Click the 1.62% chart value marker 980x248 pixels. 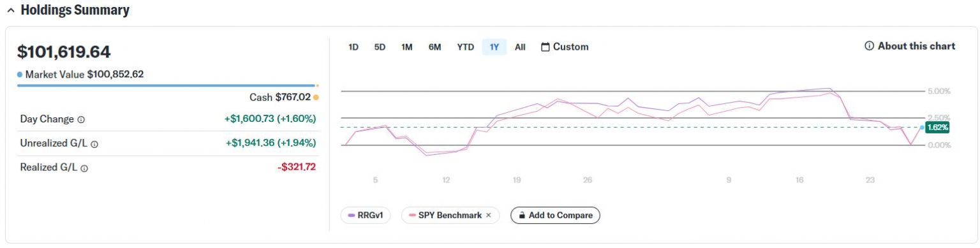[937, 128]
